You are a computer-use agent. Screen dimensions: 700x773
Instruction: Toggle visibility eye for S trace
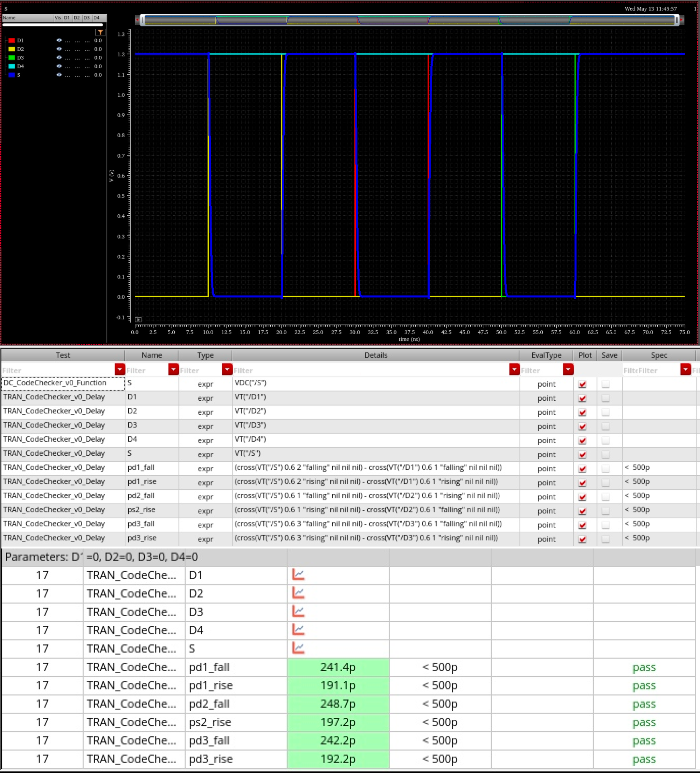(x=59, y=75)
